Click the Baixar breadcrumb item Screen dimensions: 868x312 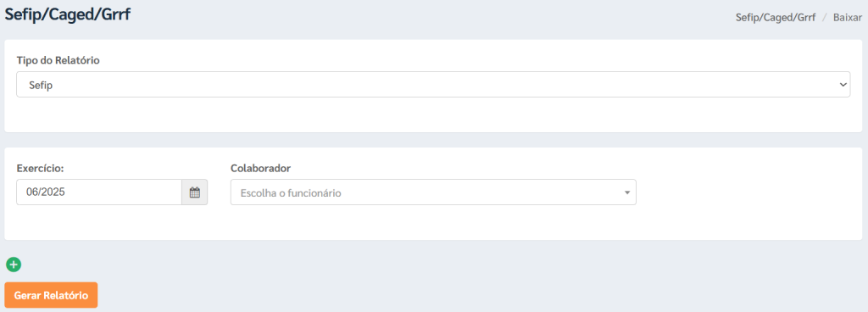pyautogui.click(x=848, y=17)
